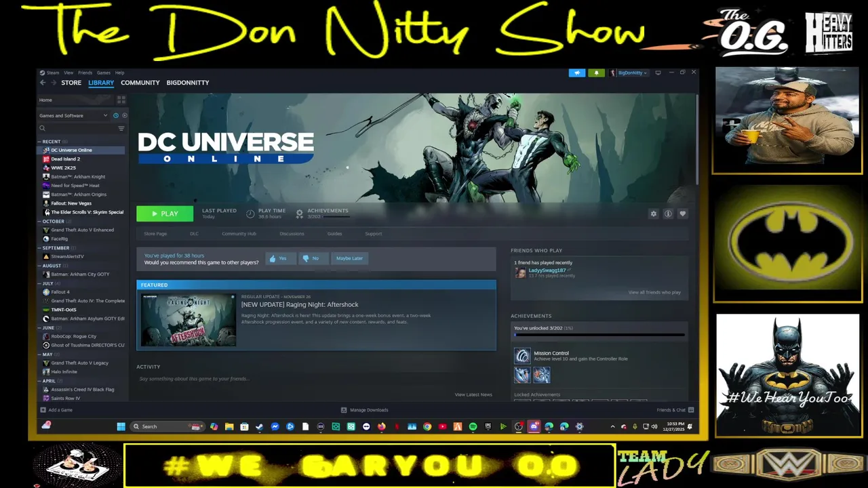Click View all friends who play
This screenshot has height=488, width=868.
pos(654,292)
